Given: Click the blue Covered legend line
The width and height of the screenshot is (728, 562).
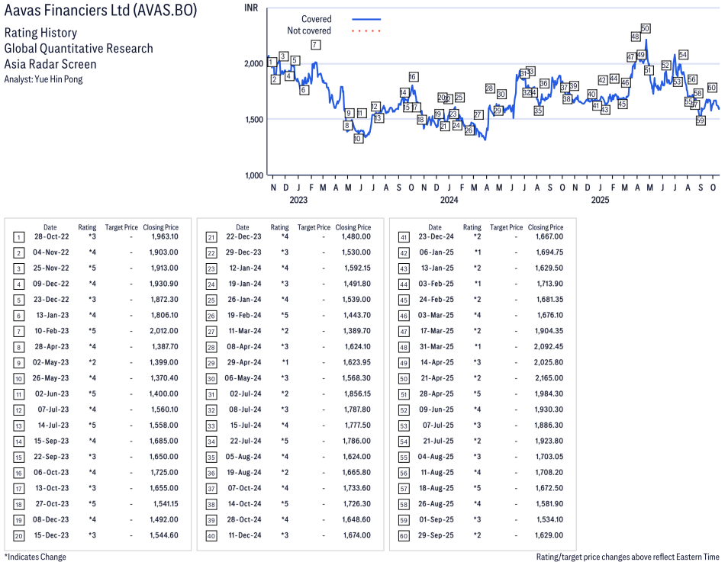Looking at the screenshot, I should (x=366, y=19).
